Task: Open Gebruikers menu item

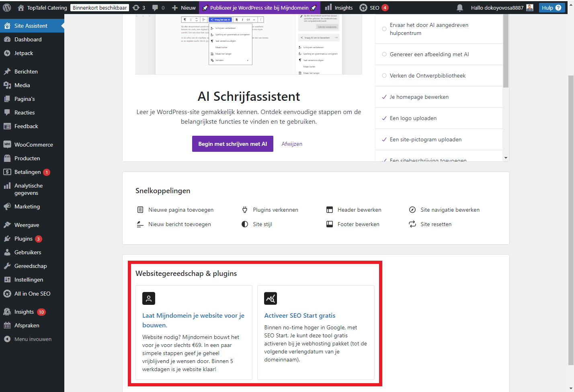Action: [32, 252]
